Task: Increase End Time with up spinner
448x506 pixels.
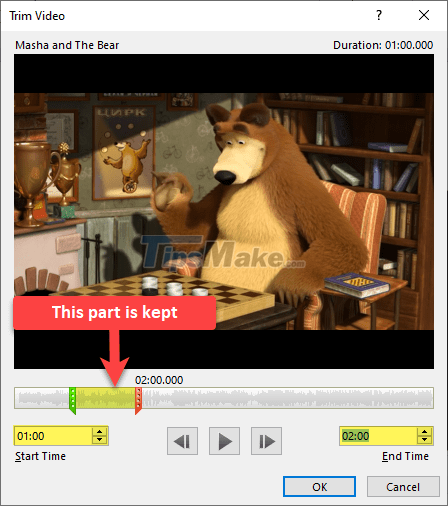Action: pyautogui.click(x=424, y=432)
